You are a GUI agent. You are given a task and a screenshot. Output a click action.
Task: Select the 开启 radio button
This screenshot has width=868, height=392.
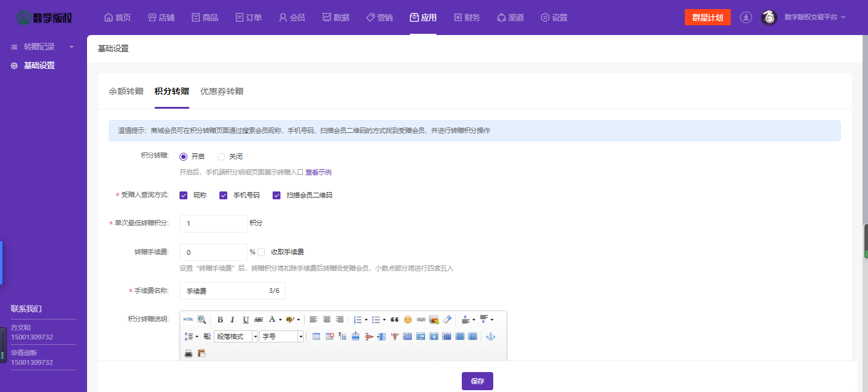(x=184, y=156)
